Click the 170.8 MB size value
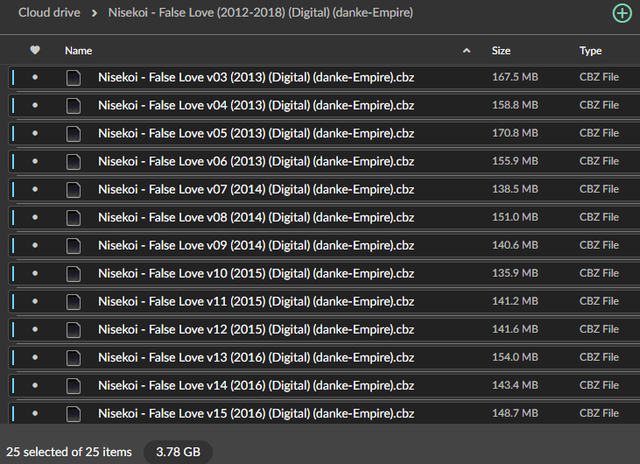This screenshot has height=464, width=640. 515,133
